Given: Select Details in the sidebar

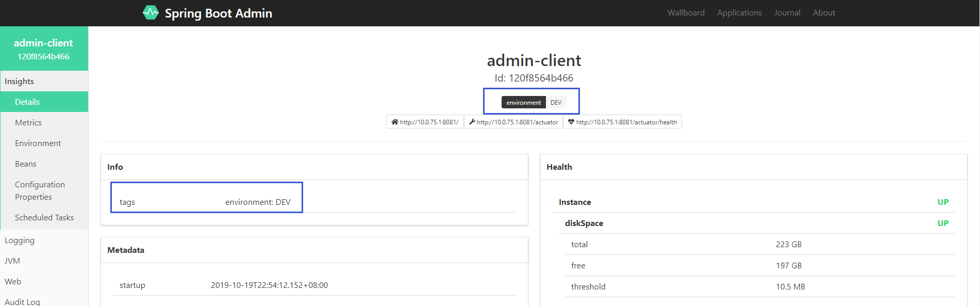Looking at the screenshot, I should click(44, 102).
